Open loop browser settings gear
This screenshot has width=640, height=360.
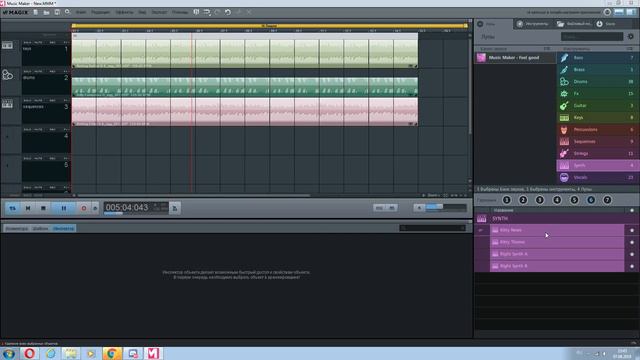[x=631, y=36]
